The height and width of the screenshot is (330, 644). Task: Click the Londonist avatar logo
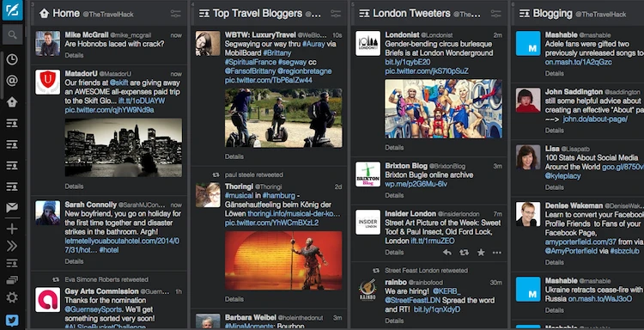pyautogui.click(x=368, y=44)
